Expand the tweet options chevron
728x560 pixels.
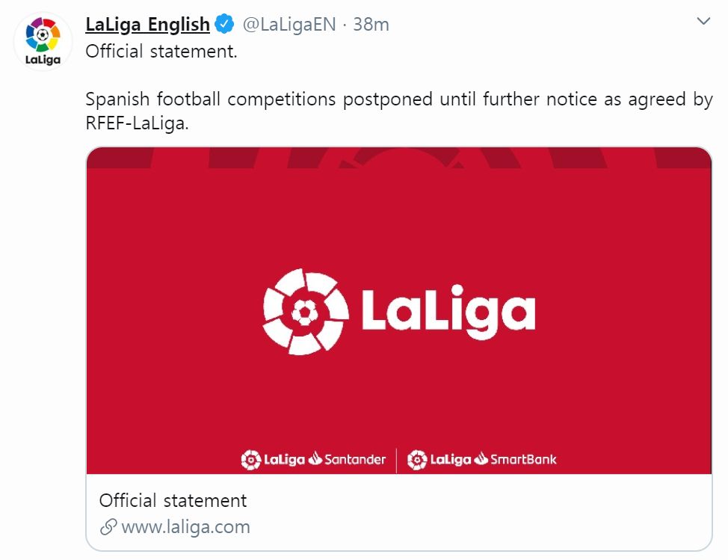[x=703, y=22]
